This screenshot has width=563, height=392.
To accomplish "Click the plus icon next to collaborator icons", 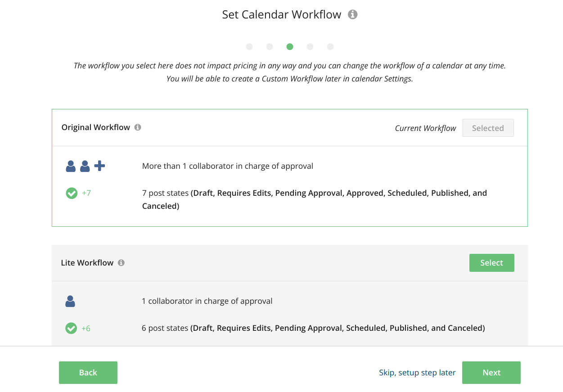I will tap(99, 166).
